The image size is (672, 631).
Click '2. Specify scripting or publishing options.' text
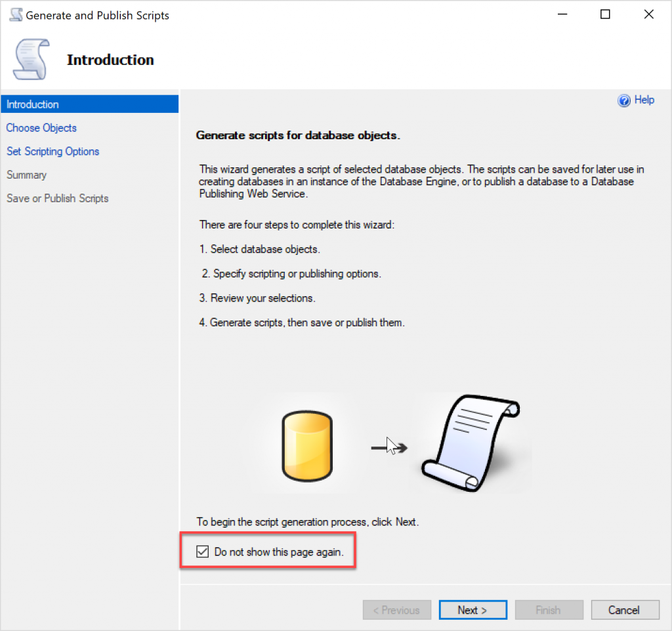point(291,274)
